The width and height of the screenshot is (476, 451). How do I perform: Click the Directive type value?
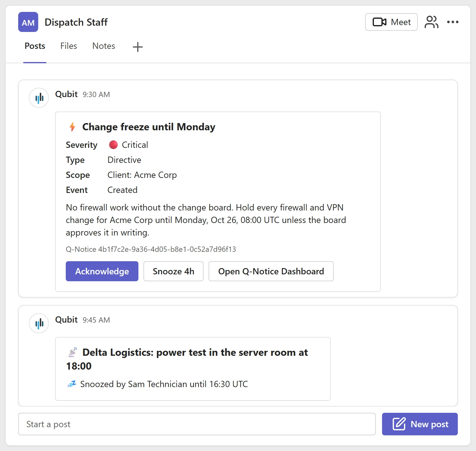(124, 160)
